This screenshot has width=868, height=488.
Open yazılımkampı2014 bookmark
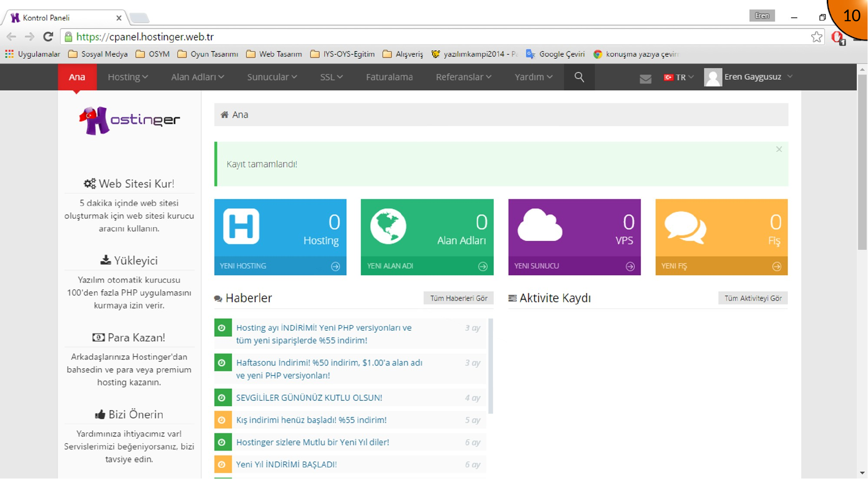click(x=474, y=54)
